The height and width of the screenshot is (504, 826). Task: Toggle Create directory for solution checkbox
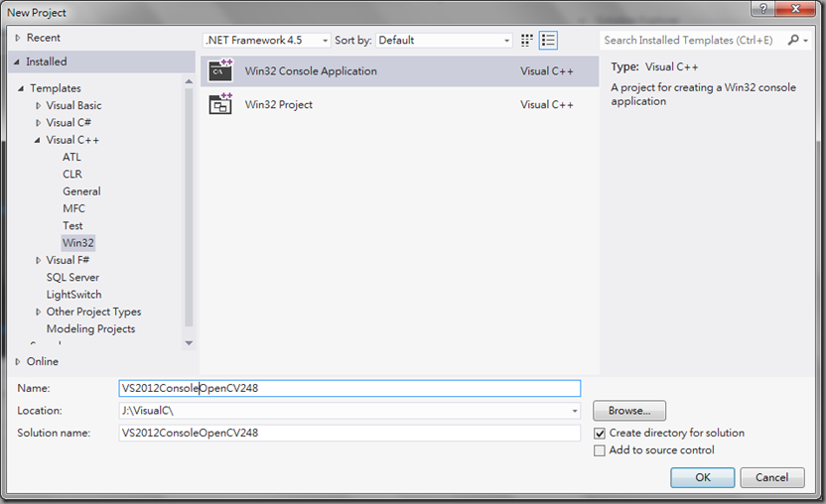tap(600, 434)
